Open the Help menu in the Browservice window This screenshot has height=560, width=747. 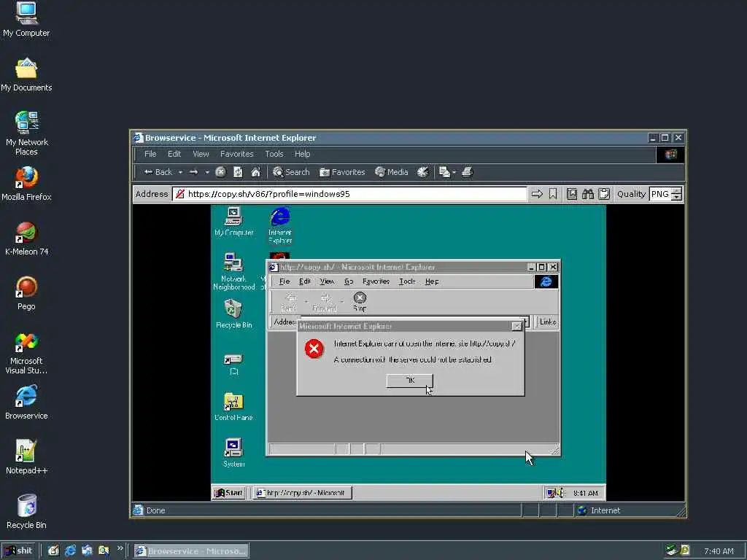point(302,154)
